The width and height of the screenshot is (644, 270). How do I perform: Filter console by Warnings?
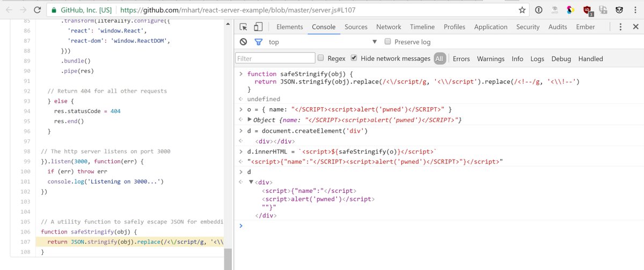click(x=491, y=59)
